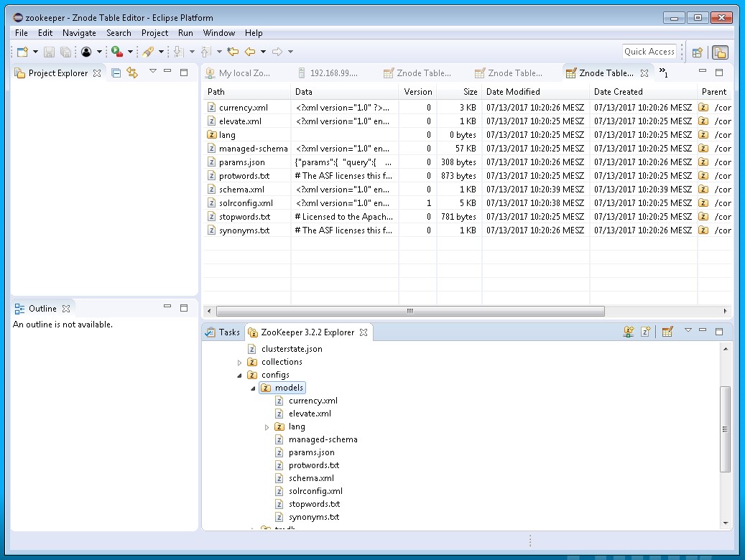745x560 pixels.
Task: Toggle the Resource perspective button
Action: (x=720, y=52)
